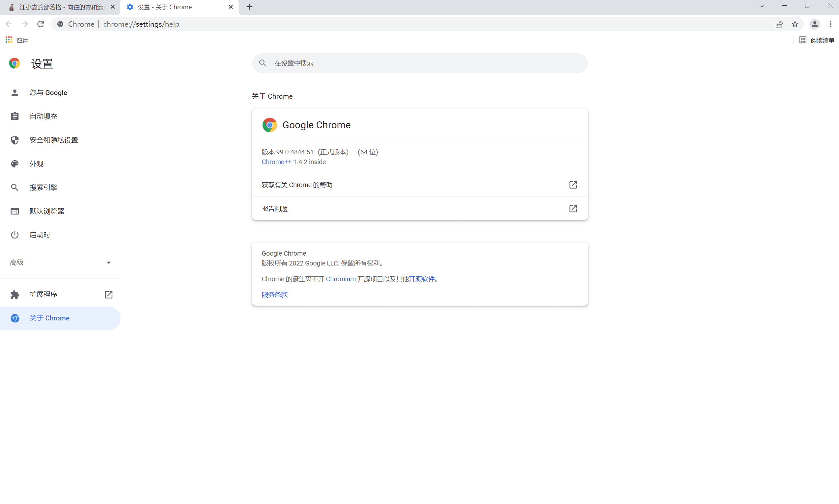
Task: Click external link icon beside 报告问题
Action: pyautogui.click(x=573, y=209)
